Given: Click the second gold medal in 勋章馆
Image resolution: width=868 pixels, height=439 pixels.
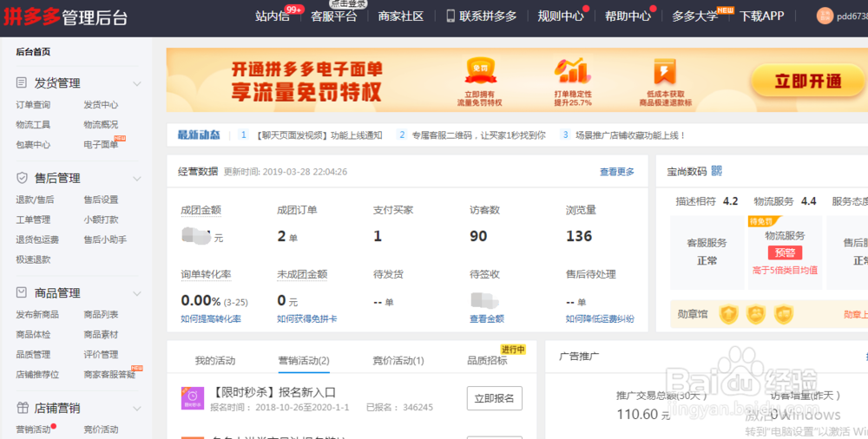Looking at the screenshot, I should tap(756, 314).
